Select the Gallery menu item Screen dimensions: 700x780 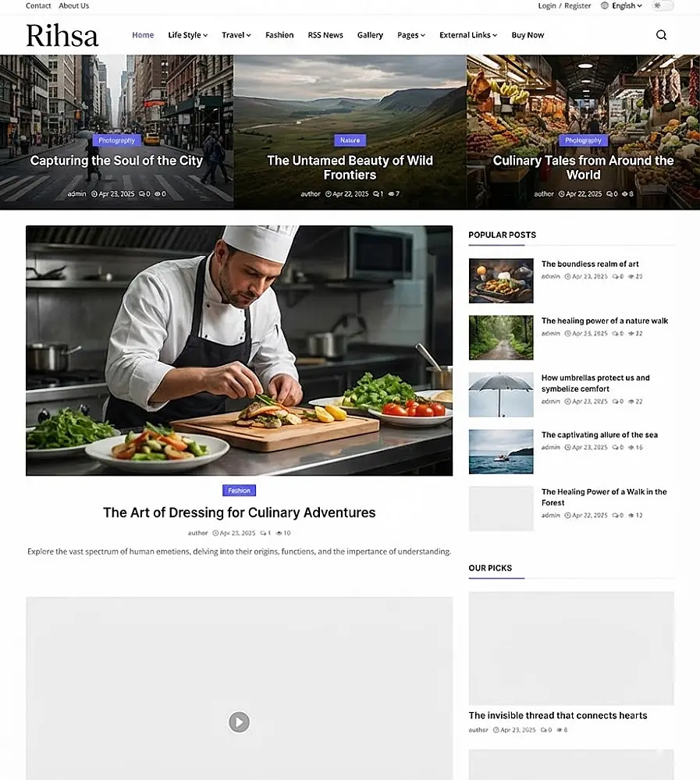tap(370, 35)
